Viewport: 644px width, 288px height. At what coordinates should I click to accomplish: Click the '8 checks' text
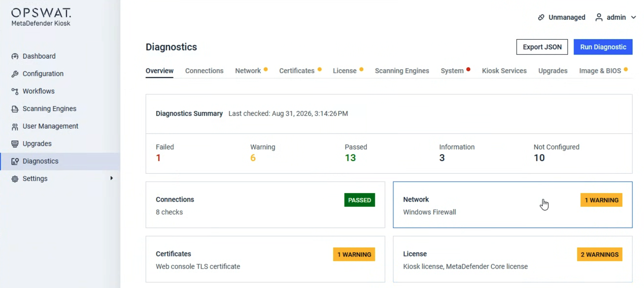pos(169,212)
